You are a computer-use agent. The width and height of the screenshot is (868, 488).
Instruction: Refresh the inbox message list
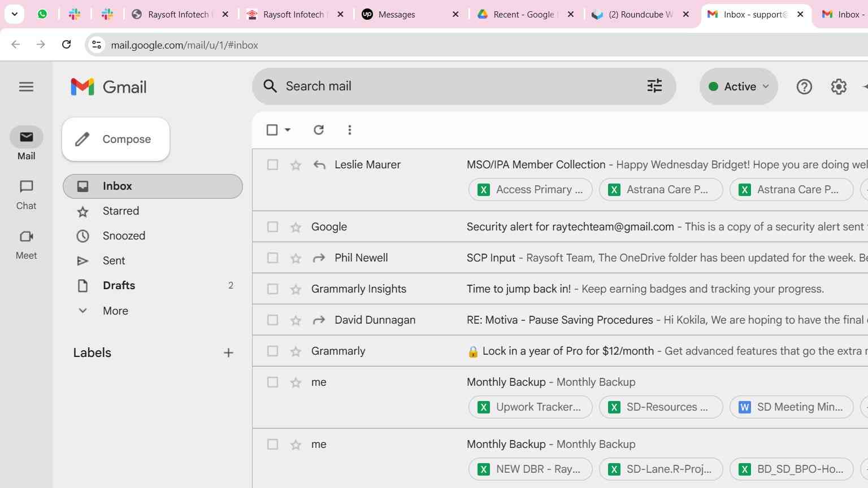pos(319,130)
